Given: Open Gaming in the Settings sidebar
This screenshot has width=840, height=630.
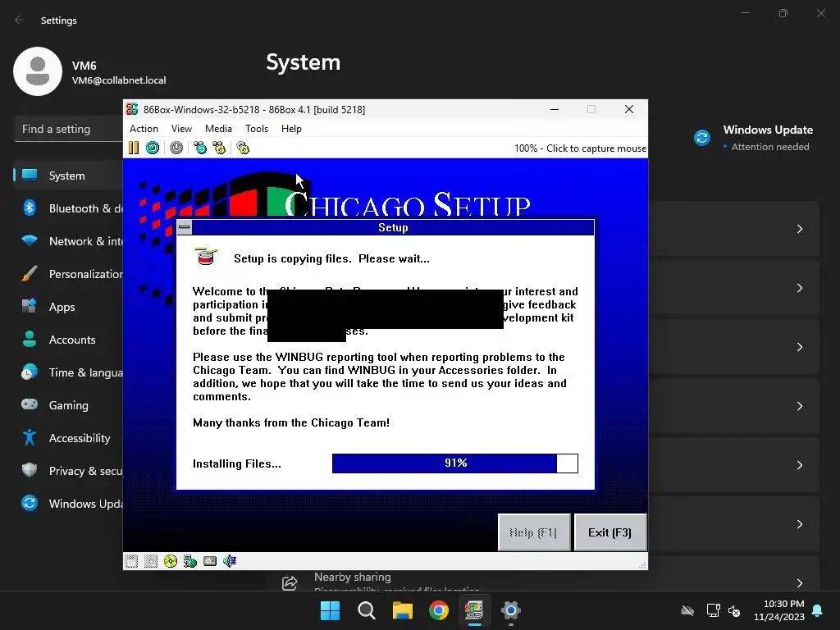Looking at the screenshot, I should [x=68, y=405].
